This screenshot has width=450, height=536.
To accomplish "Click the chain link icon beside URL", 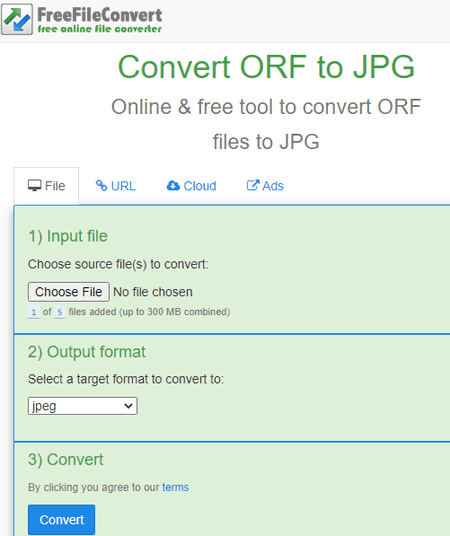I will 101,185.
